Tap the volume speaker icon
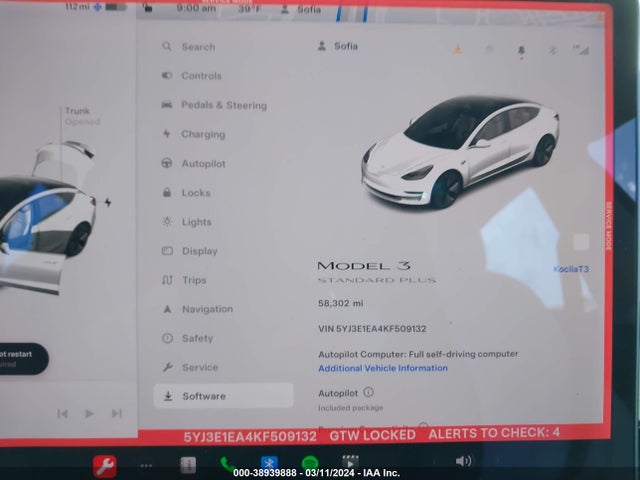 tap(463, 461)
